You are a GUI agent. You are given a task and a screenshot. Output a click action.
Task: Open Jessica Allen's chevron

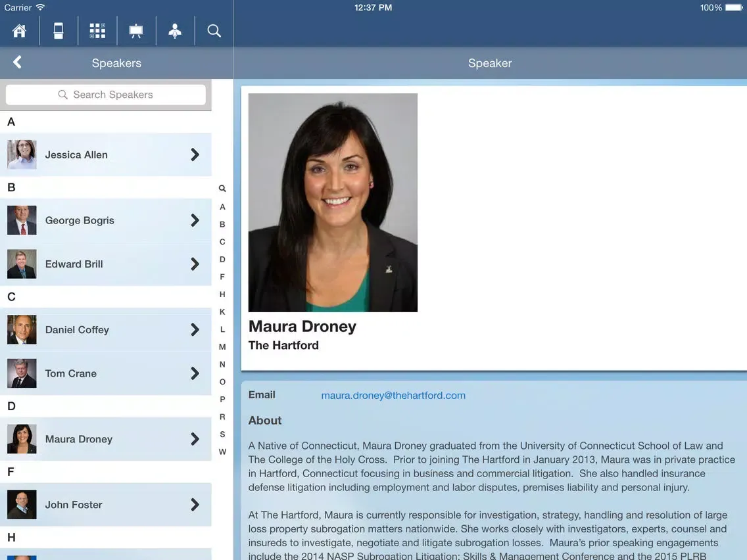coord(195,154)
